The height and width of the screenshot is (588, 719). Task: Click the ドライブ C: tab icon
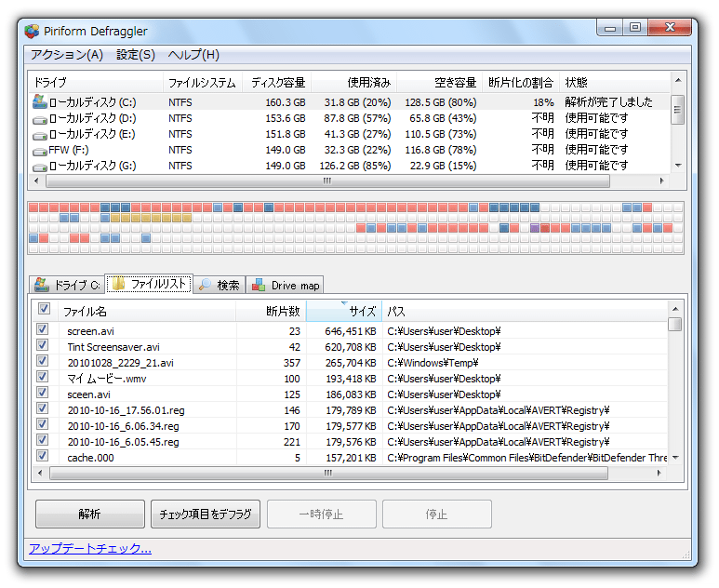pos(42,285)
